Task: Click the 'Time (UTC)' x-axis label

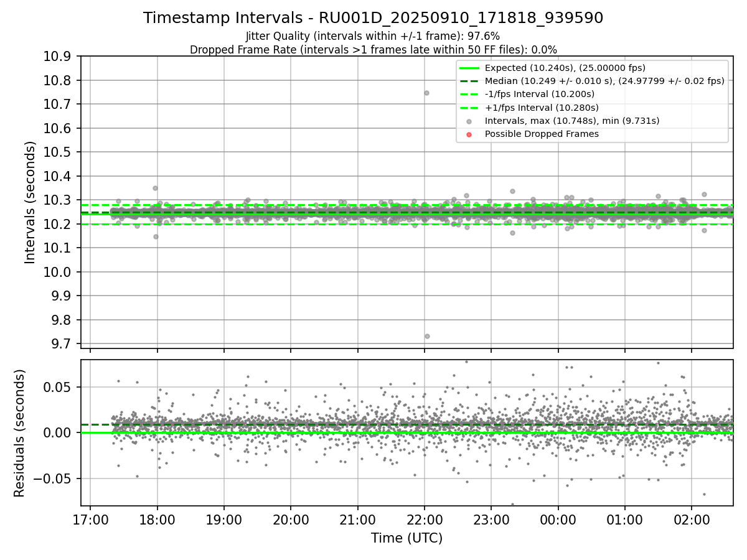Action: point(406,538)
